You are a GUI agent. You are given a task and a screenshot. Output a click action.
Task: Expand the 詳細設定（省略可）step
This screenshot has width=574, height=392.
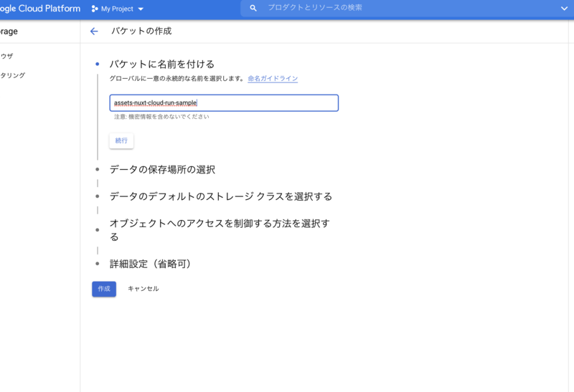click(150, 264)
